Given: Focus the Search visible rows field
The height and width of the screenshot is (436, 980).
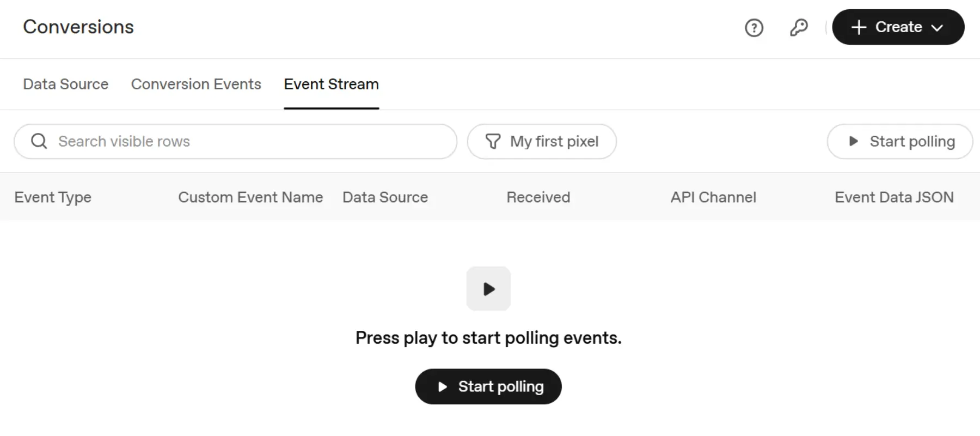Looking at the screenshot, I should point(235,142).
